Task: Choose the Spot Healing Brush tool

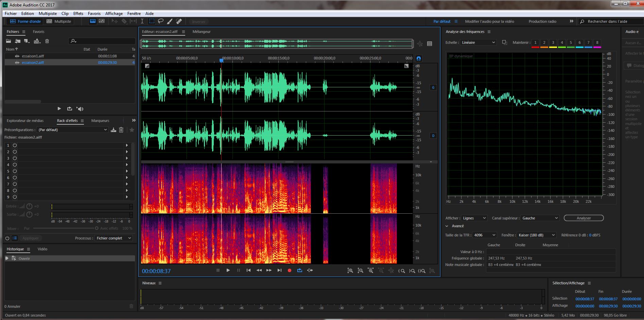Action: pos(179,21)
